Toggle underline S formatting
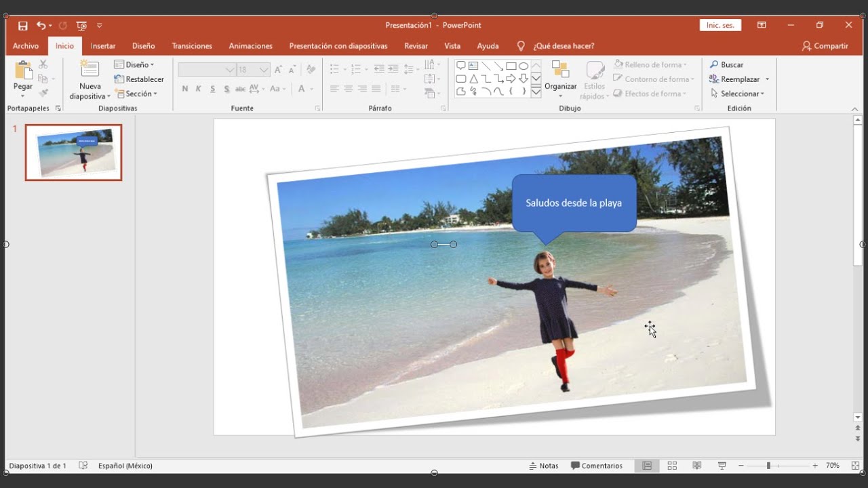 click(x=212, y=89)
